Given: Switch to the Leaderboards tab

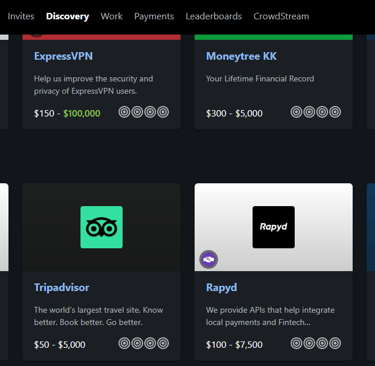Looking at the screenshot, I should tap(214, 16).
